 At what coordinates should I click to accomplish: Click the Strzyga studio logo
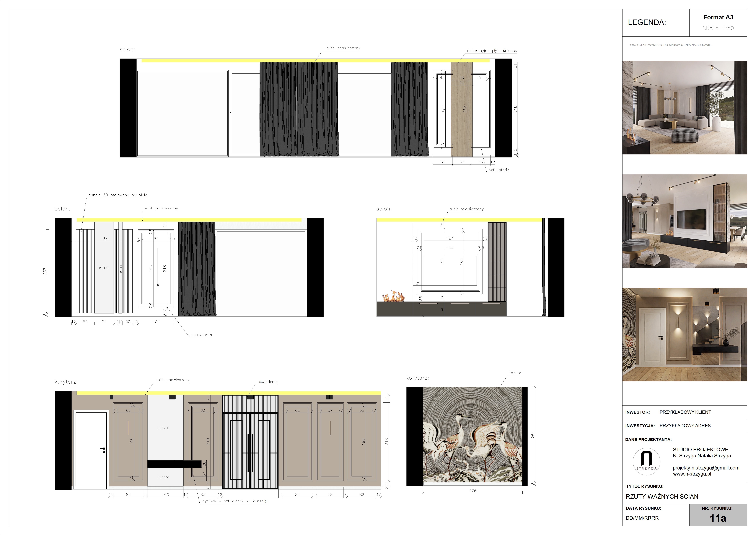click(x=646, y=461)
